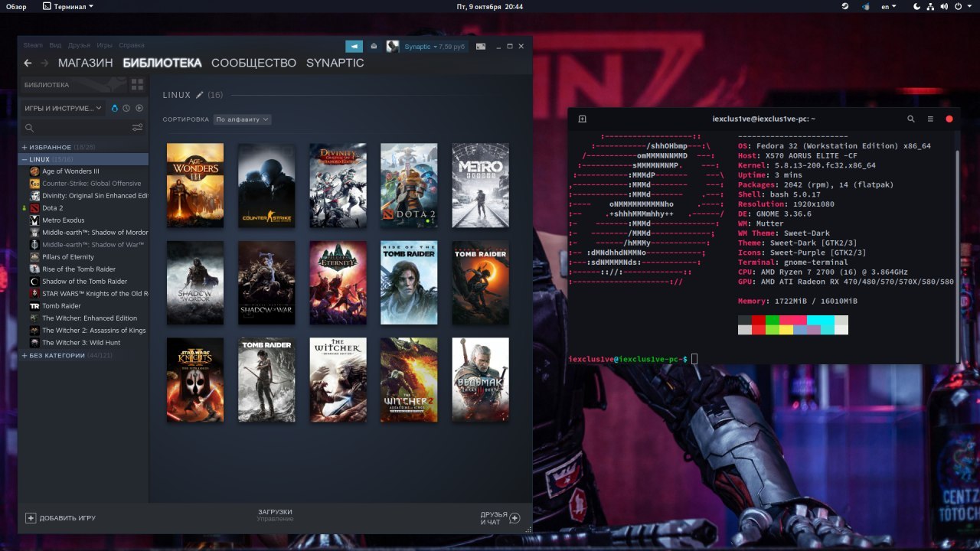Edit the LINUX collection with pencil icon
The height and width of the screenshot is (551, 980).
click(x=200, y=95)
